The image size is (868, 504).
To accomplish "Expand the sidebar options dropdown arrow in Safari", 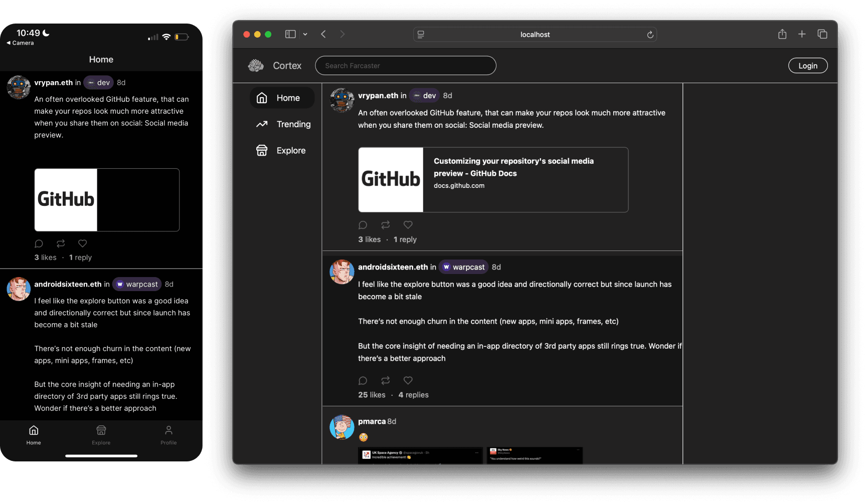I will click(305, 35).
